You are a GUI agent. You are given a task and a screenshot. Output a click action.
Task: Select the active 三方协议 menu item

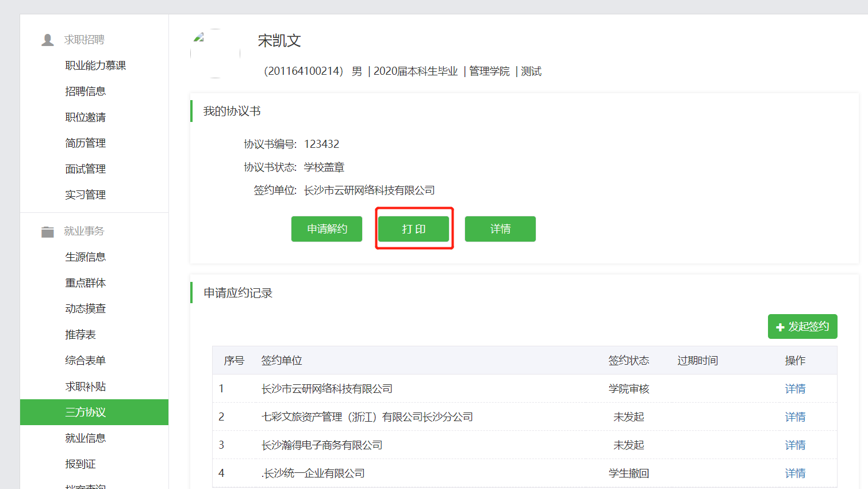pyautogui.click(x=86, y=412)
